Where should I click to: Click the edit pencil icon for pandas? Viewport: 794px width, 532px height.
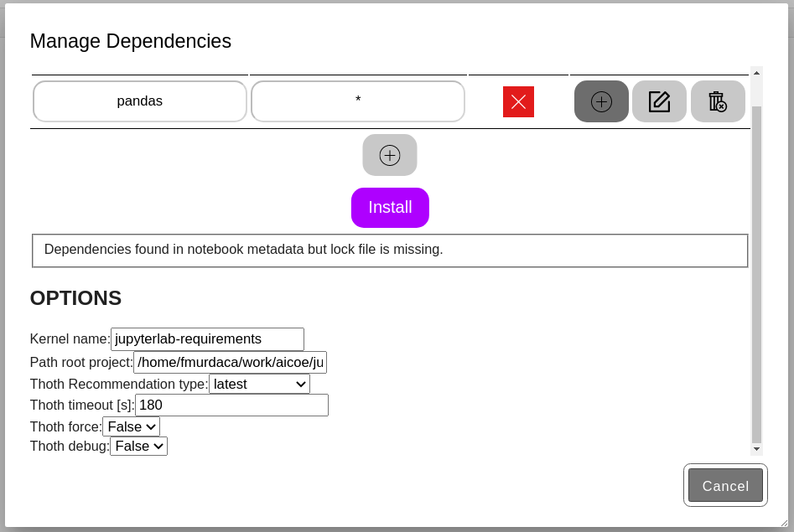659,101
